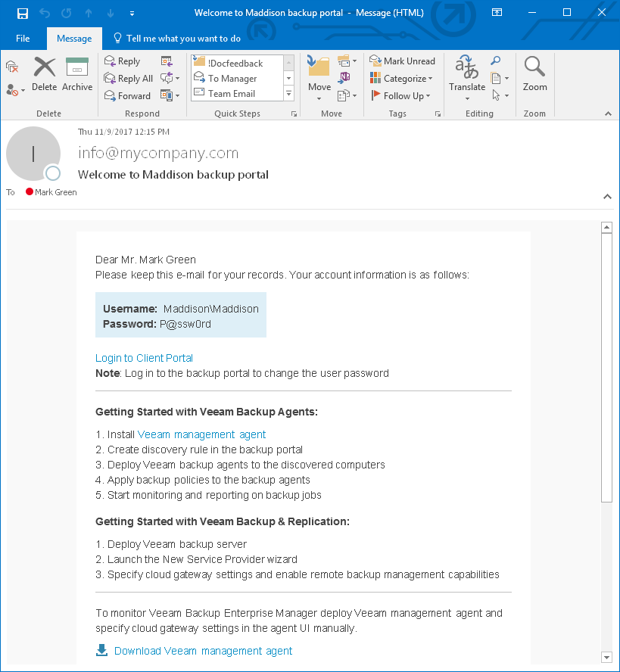The image size is (620, 672).
Task: Click the sender address info@mycompany.com
Action: pyautogui.click(x=158, y=153)
